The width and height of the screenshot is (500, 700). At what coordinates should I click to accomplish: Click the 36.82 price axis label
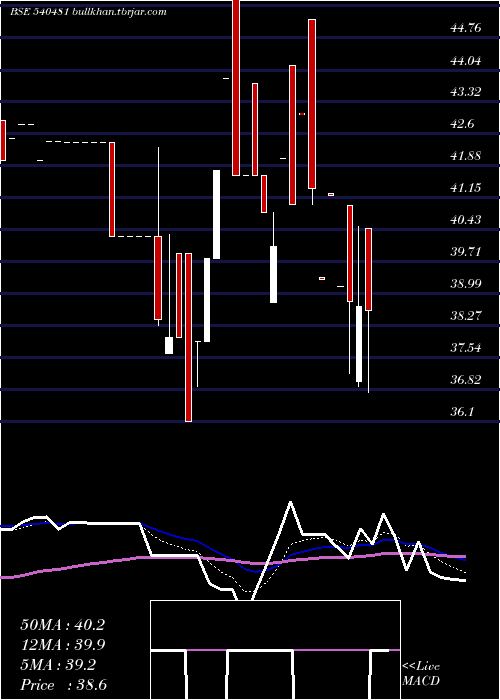(466, 380)
